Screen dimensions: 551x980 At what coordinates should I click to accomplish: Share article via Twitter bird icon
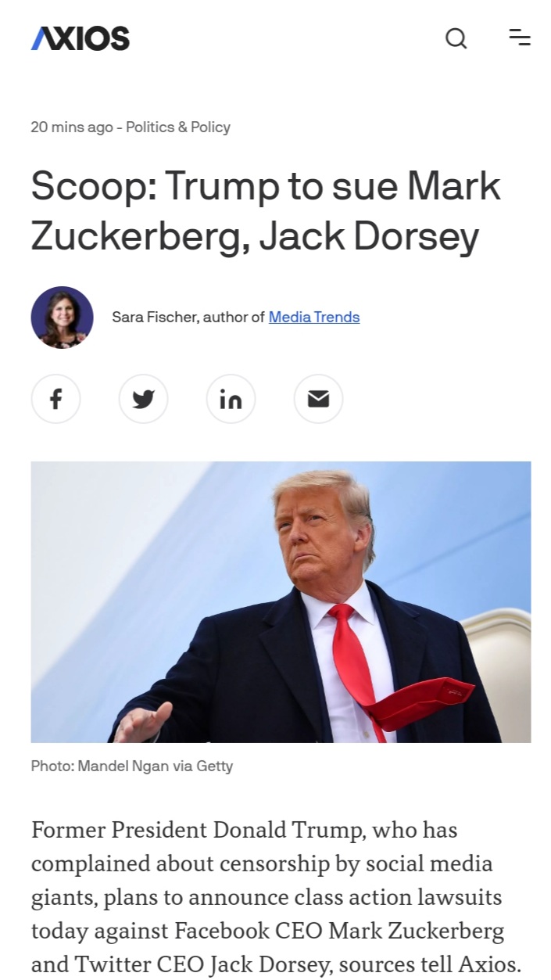[x=143, y=400]
